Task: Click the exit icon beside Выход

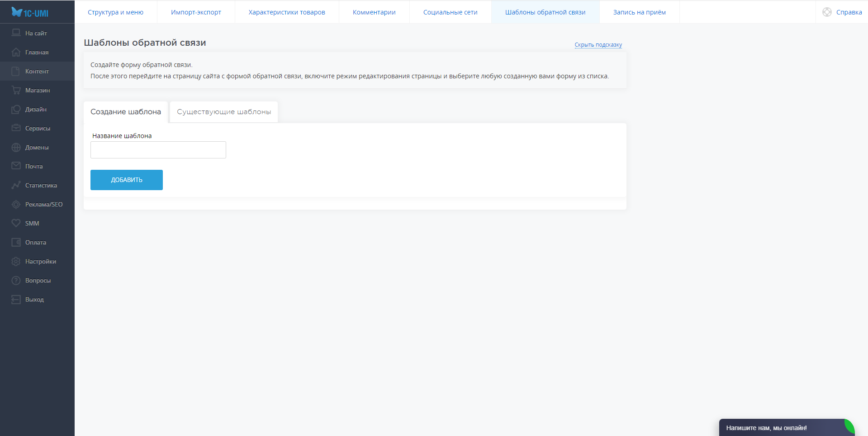Action: [16, 299]
